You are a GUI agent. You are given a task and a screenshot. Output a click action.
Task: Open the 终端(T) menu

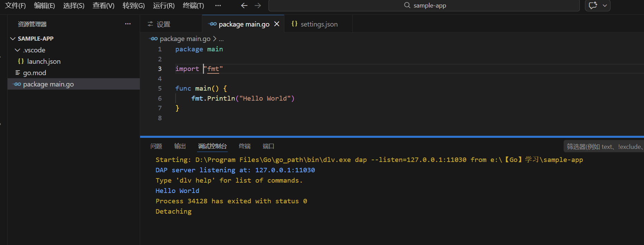click(x=193, y=6)
